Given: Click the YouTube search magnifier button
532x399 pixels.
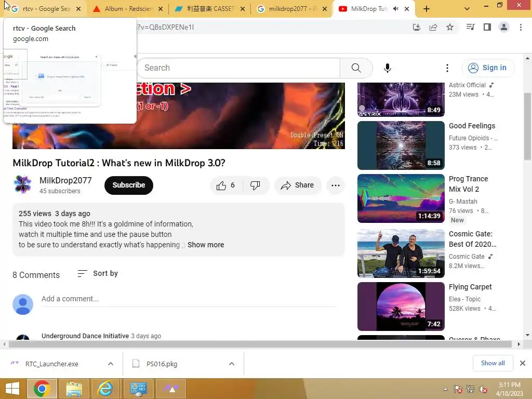Looking at the screenshot, I should [x=356, y=68].
